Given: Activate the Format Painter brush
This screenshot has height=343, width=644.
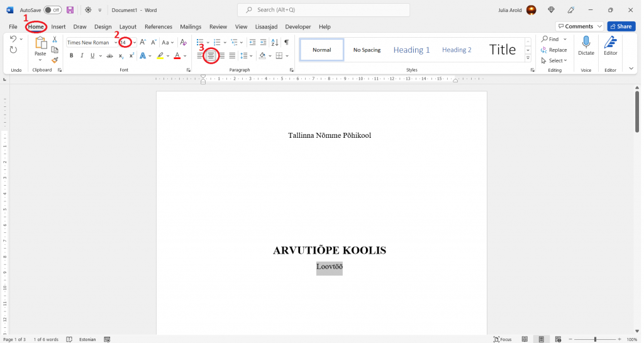Looking at the screenshot, I should click(x=55, y=60).
